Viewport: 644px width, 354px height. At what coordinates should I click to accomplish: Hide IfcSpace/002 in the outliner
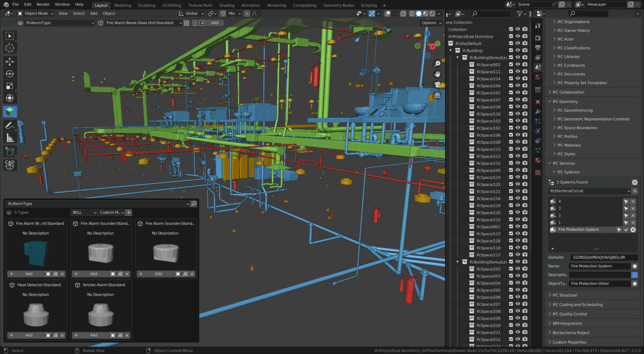(518, 64)
